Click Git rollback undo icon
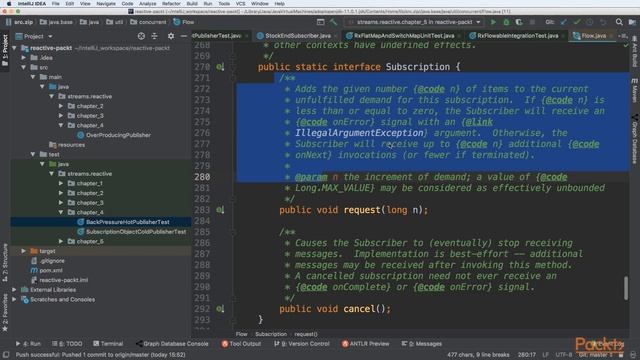The height and width of the screenshot is (360, 640). point(603,22)
